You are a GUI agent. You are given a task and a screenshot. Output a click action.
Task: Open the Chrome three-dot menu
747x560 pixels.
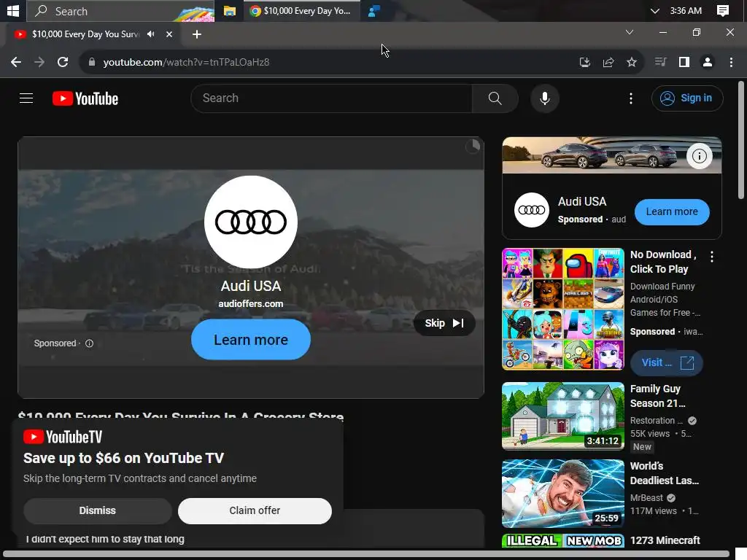pyautogui.click(x=731, y=63)
